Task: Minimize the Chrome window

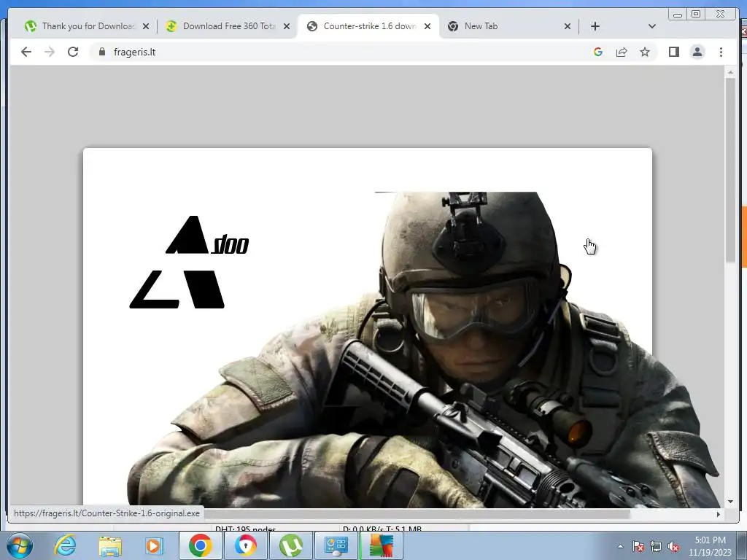Action: point(678,15)
